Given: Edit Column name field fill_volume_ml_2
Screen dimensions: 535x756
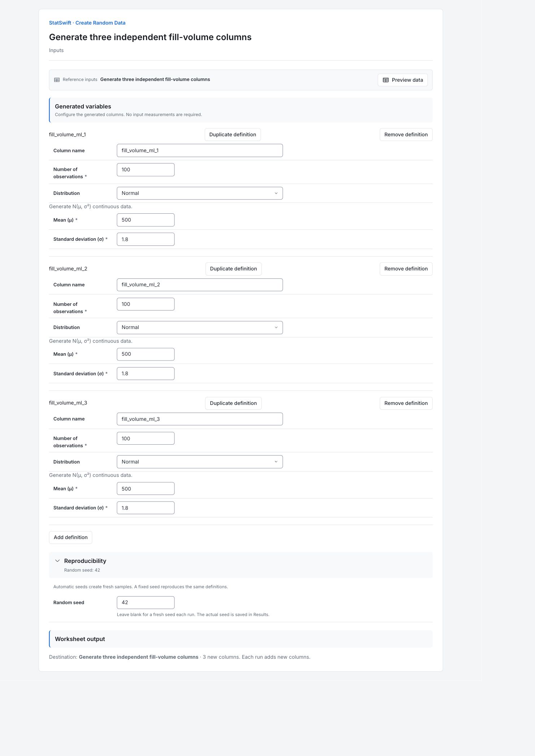Looking at the screenshot, I should (200, 285).
